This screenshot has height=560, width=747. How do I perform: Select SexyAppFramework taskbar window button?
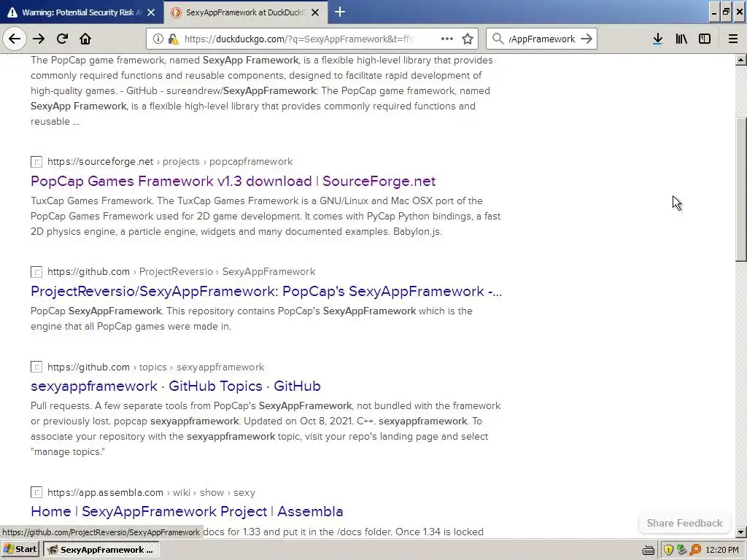point(101,550)
